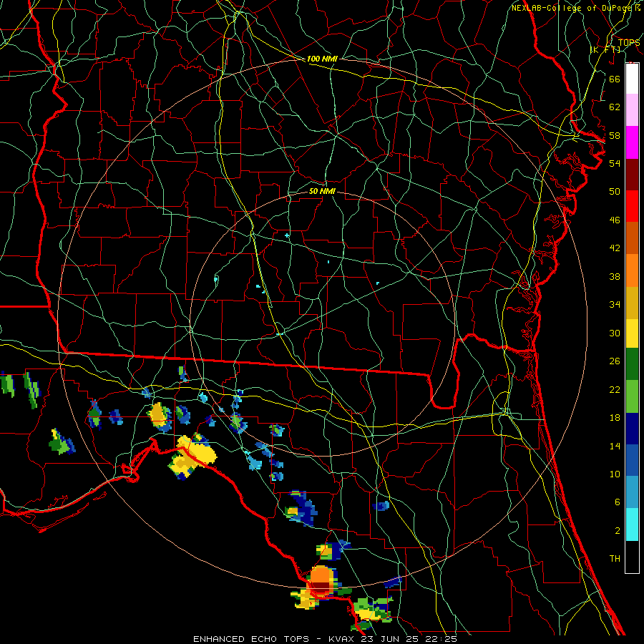
Task: Click the legend value "6"
Action: tap(617, 503)
